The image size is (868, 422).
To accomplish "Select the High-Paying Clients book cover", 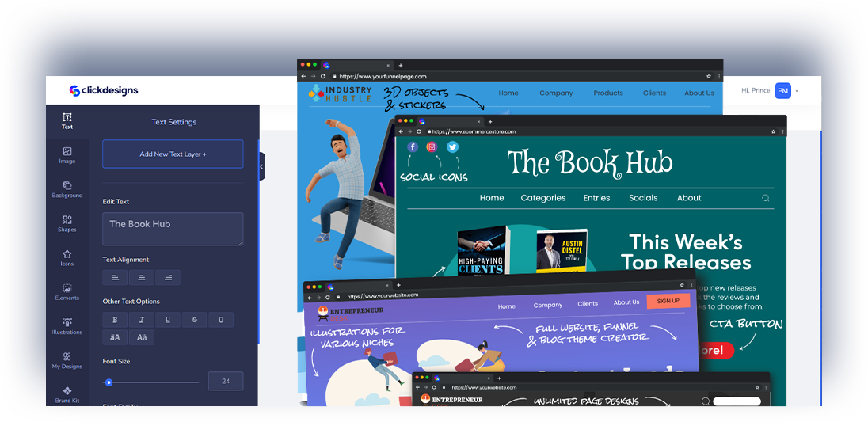I will point(482,250).
